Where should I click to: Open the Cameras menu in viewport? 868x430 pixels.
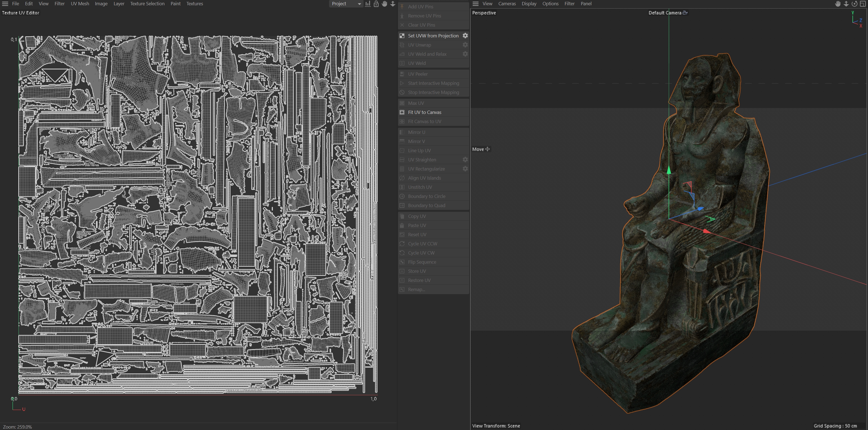[x=507, y=4]
